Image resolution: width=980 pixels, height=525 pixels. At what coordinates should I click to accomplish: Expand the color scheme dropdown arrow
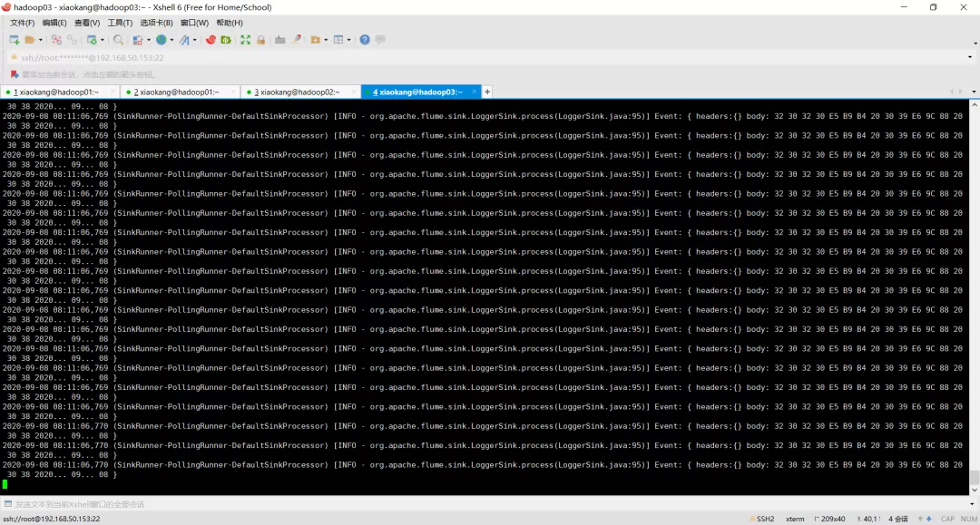[x=149, y=40]
